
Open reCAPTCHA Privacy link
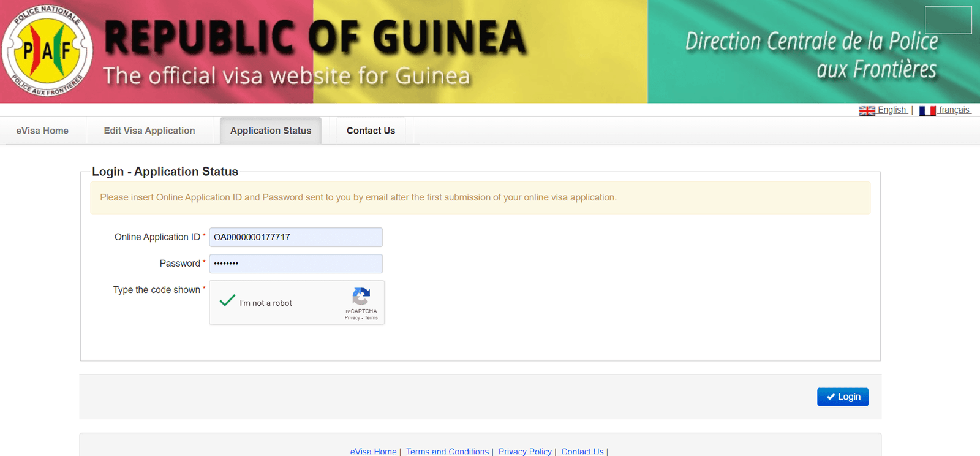tap(352, 318)
